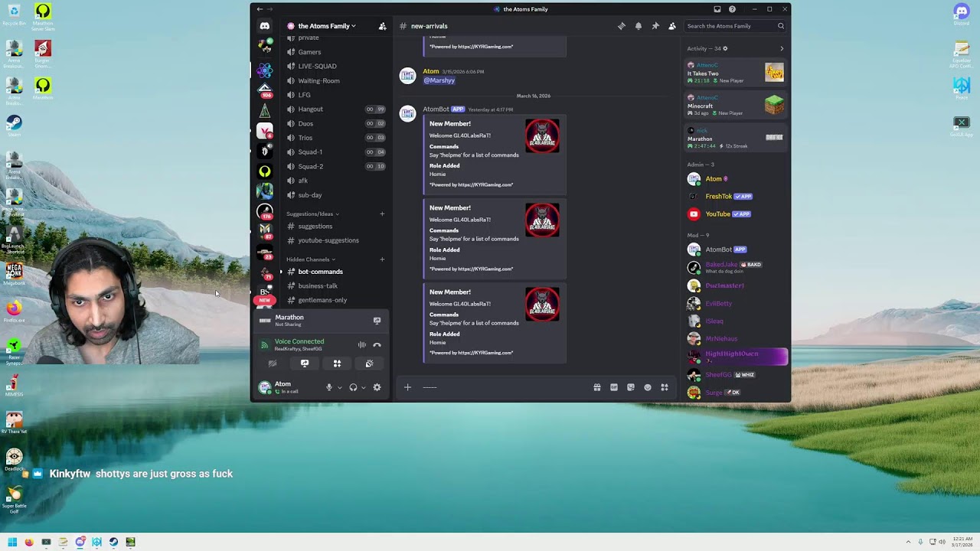Toggle the member list visibility
This screenshot has height=551, width=980.
pyautogui.click(x=672, y=26)
